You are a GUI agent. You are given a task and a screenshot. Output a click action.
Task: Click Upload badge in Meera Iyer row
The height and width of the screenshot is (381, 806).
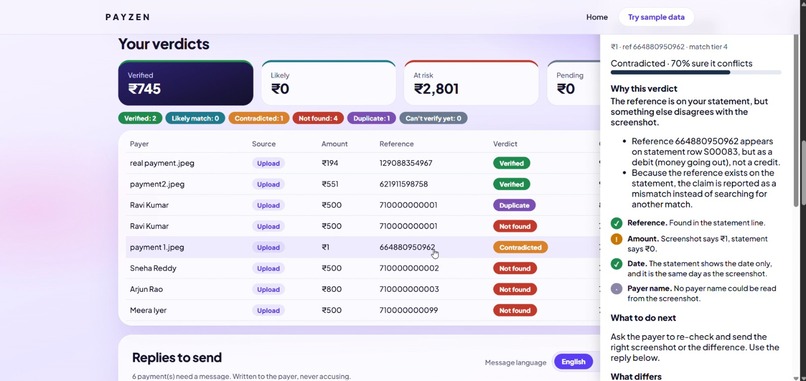[x=268, y=311]
